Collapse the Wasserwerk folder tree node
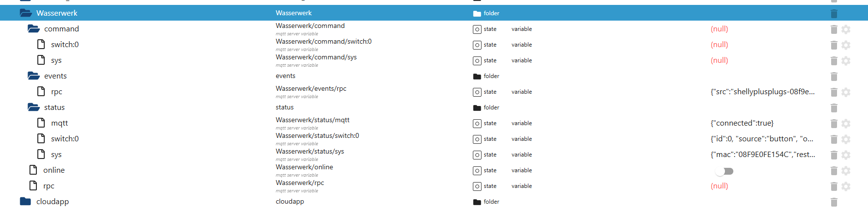 [x=26, y=13]
